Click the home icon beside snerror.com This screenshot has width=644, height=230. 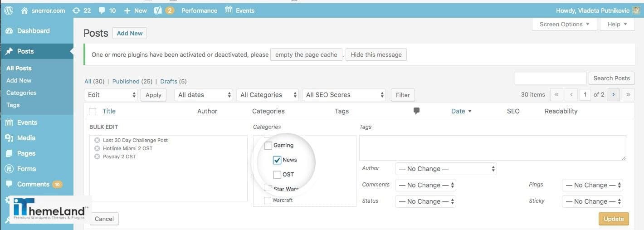tap(24, 10)
